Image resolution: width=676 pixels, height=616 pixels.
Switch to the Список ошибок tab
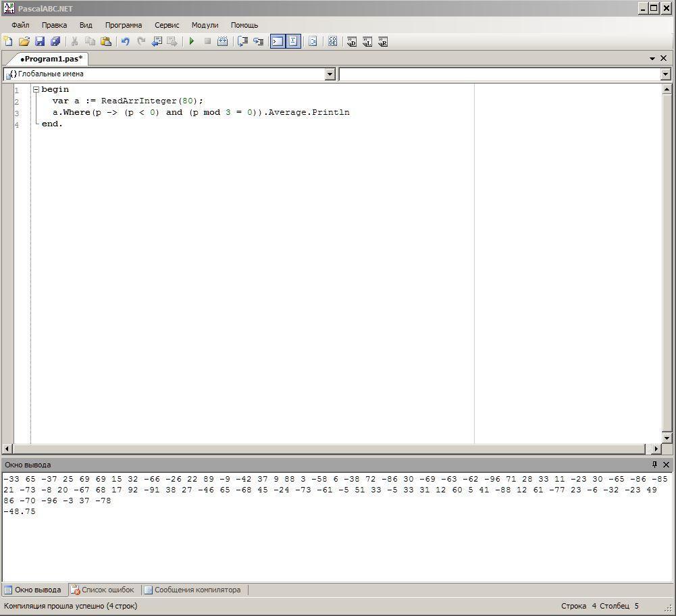(103, 590)
